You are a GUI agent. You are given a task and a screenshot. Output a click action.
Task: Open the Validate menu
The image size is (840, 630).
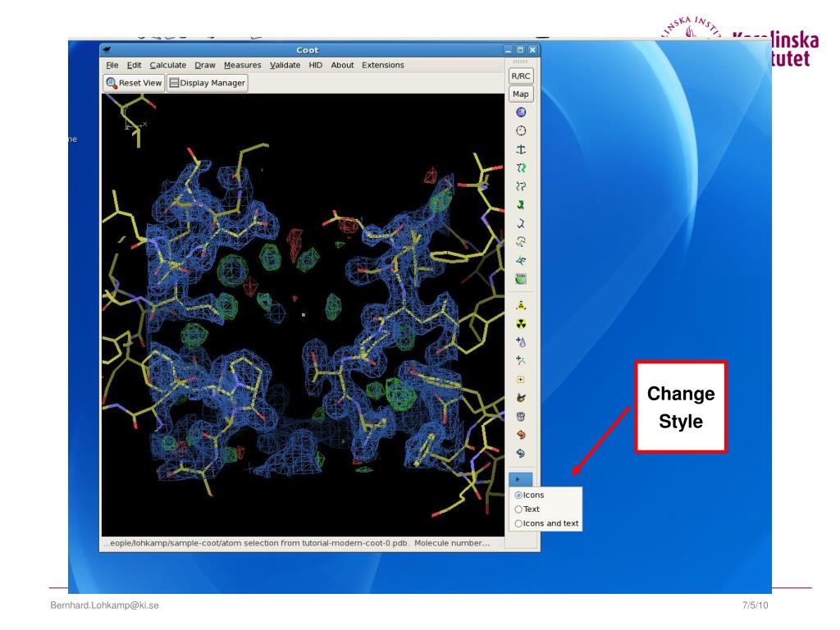coord(285,66)
